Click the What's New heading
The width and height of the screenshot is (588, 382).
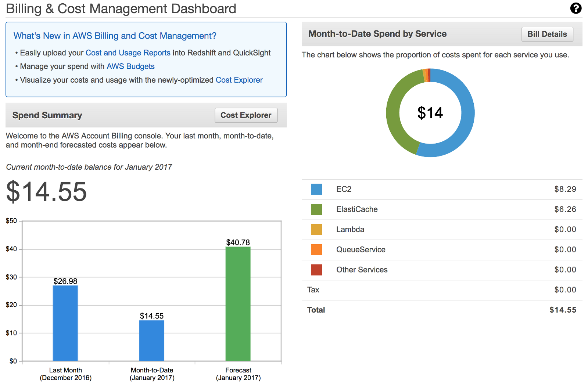[x=115, y=36]
